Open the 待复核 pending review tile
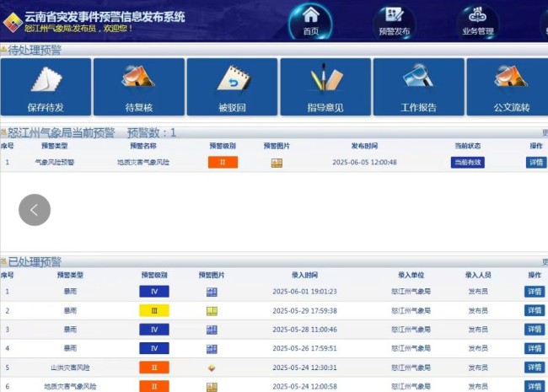 click(x=138, y=87)
